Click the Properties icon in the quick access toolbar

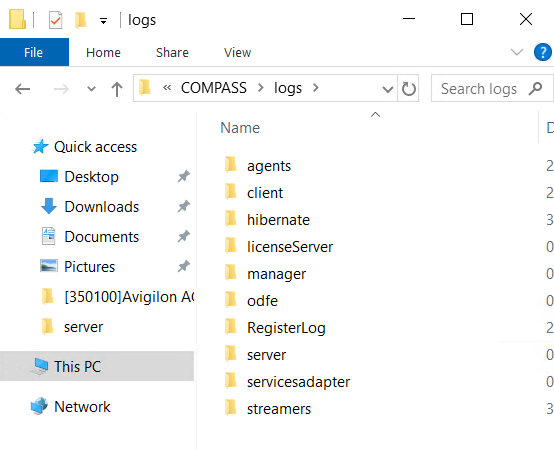tap(55, 20)
